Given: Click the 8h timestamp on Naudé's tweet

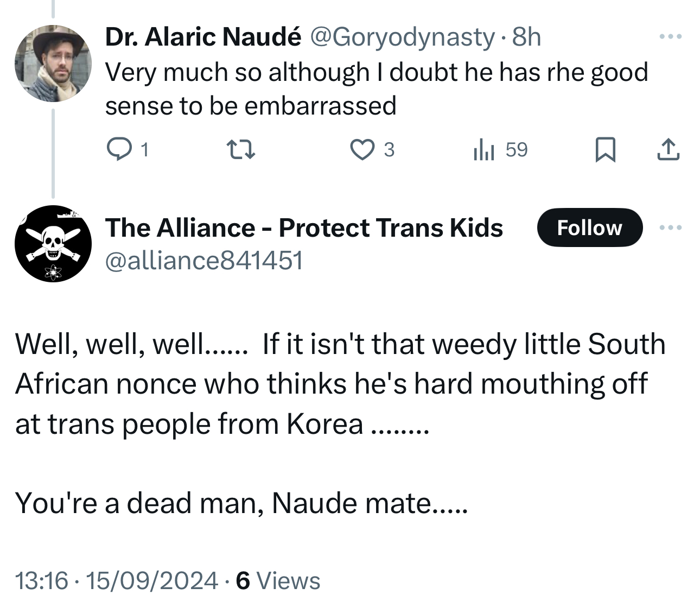Looking at the screenshot, I should [526, 37].
